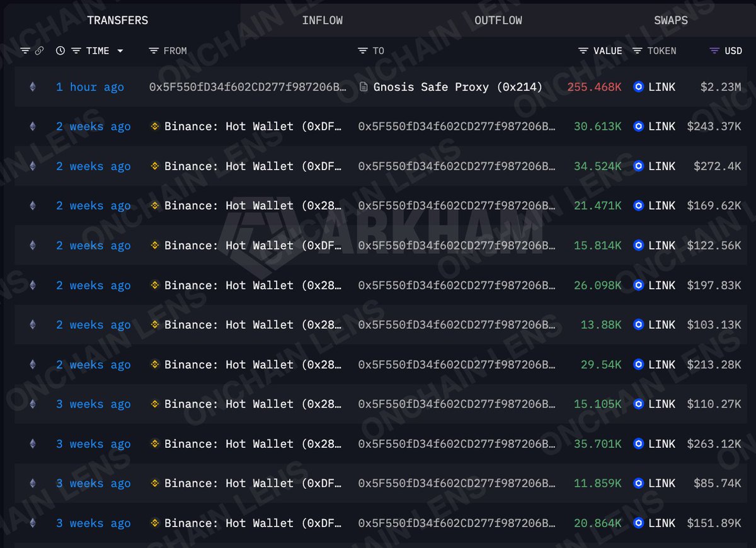Open '3 weeks ago' link in 35.701K row

pyautogui.click(x=93, y=444)
